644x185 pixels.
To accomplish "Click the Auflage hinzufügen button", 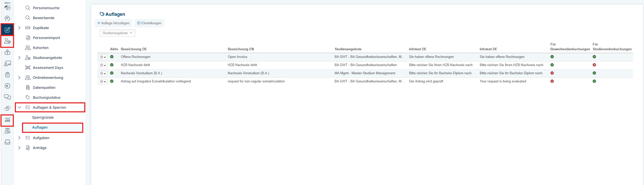I will point(113,23).
